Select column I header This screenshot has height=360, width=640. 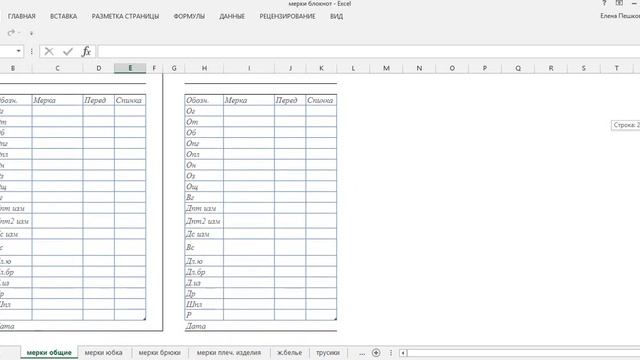pos(249,68)
